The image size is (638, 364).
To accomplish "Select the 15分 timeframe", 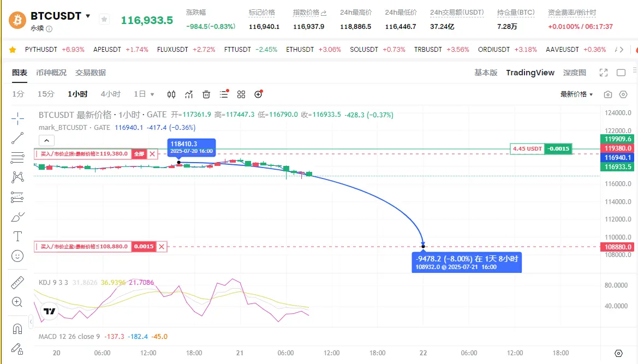I will pyautogui.click(x=46, y=94).
